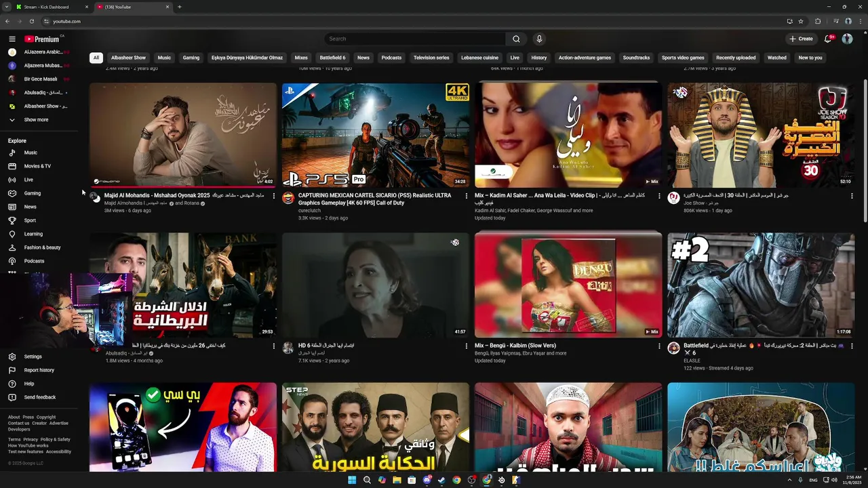Open the YouTube guide hamburger menu
The image size is (868, 488).
pyautogui.click(x=12, y=39)
